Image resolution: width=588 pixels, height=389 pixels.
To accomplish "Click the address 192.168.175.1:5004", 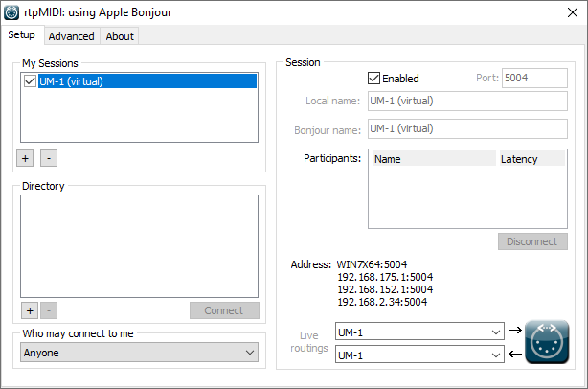I will coord(385,277).
